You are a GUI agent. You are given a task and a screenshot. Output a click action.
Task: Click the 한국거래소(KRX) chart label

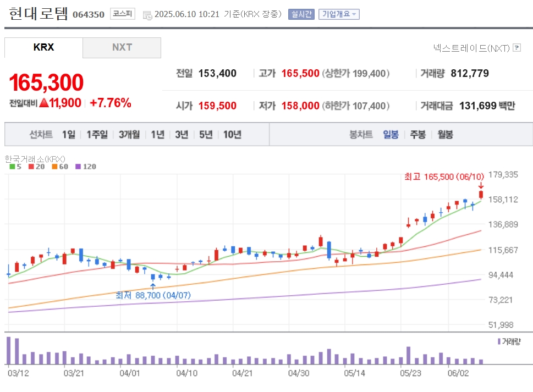coord(35,159)
